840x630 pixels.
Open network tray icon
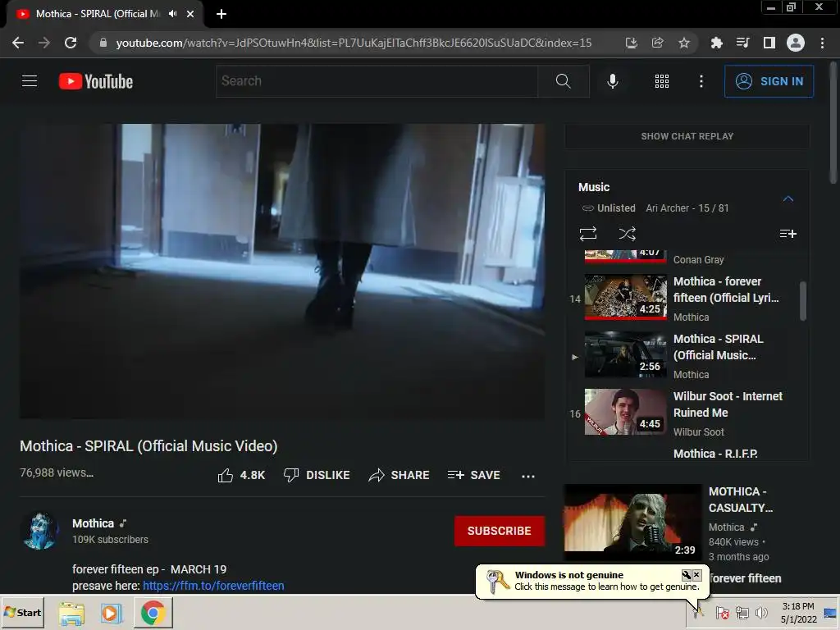[x=742, y=613]
